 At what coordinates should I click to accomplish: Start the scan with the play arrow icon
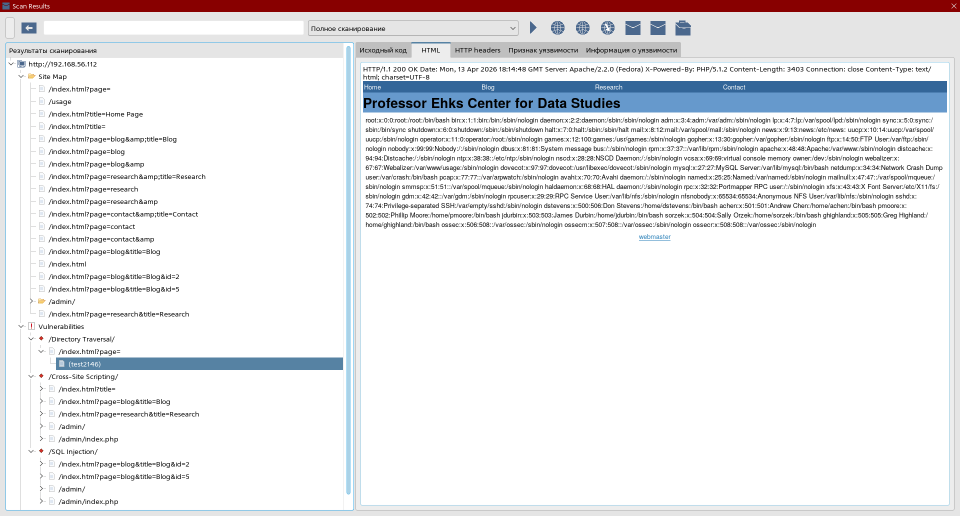pos(533,28)
